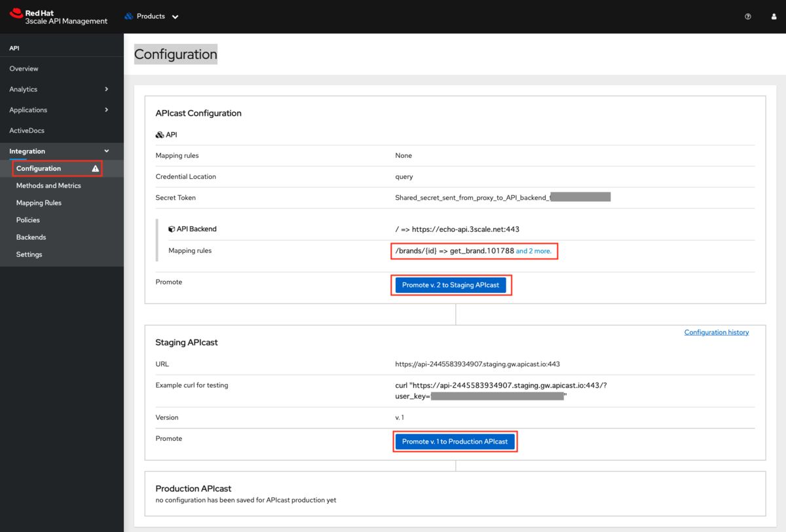Click the Mapping rules value 'None'
This screenshot has width=786, height=532.
[x=403, y=156]
